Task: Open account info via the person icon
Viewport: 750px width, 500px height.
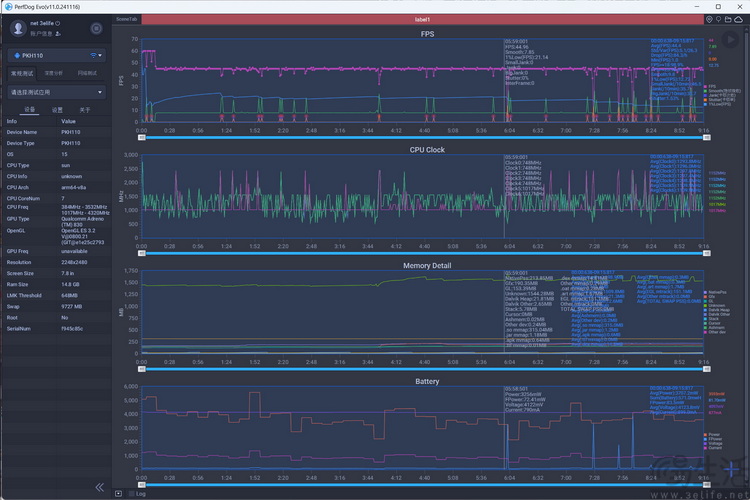Action: [x=58, y=33]
